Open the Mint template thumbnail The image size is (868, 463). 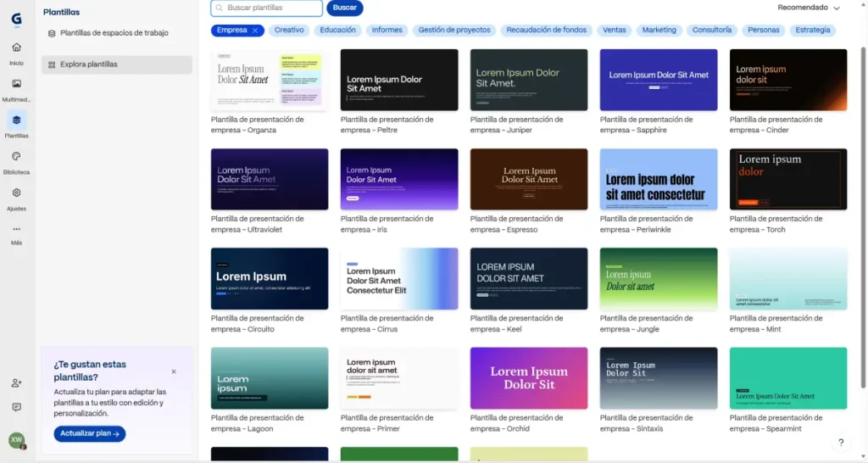pos(788,279)
